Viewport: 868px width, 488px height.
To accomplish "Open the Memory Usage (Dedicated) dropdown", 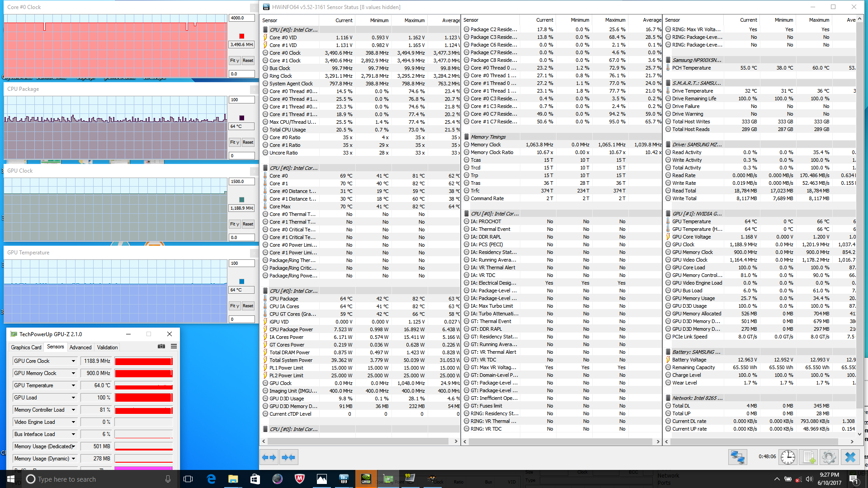I will tap(73, 446).
